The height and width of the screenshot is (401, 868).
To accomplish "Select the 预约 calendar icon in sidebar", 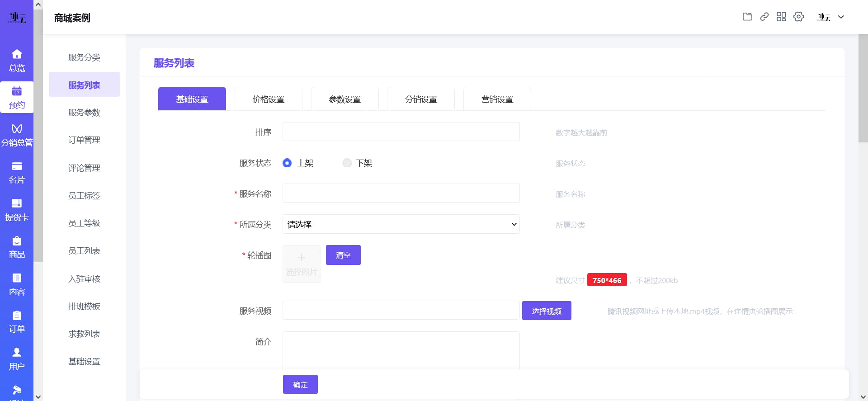I will click(x=17, y=91).
